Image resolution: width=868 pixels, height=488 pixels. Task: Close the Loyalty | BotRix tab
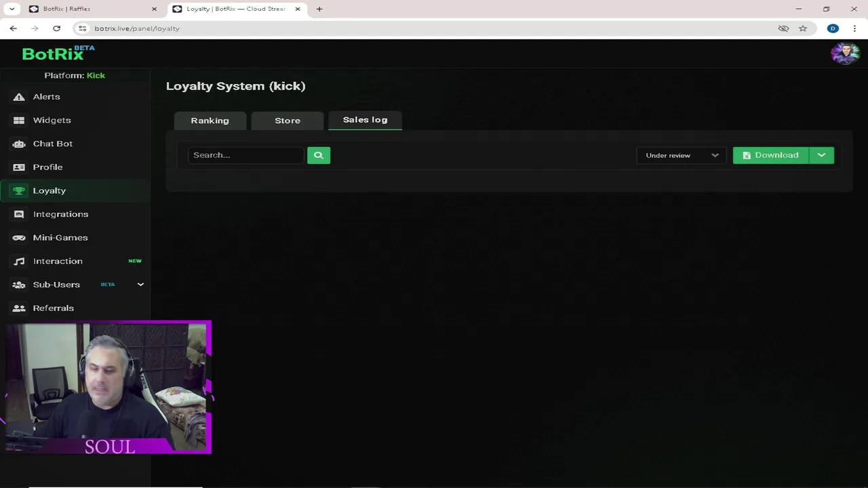[x=297, y=9]
